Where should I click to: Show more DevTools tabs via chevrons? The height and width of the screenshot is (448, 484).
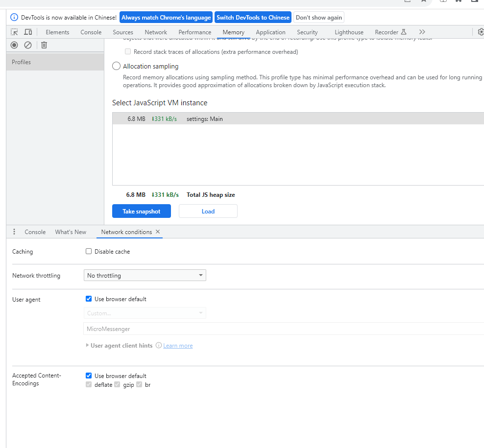[422, 32]
